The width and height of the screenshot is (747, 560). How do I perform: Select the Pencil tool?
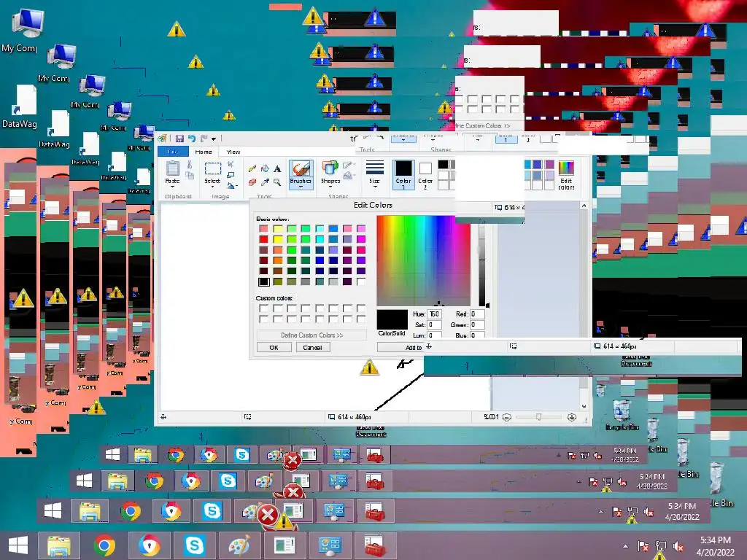tap(252, 168)
